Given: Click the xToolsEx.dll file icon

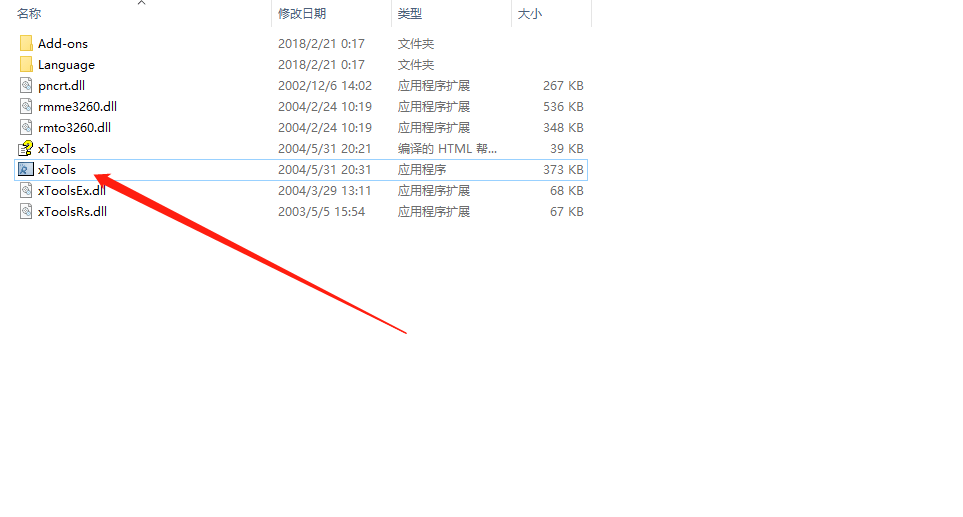Looking at the screenshot, I should [26, 190].
